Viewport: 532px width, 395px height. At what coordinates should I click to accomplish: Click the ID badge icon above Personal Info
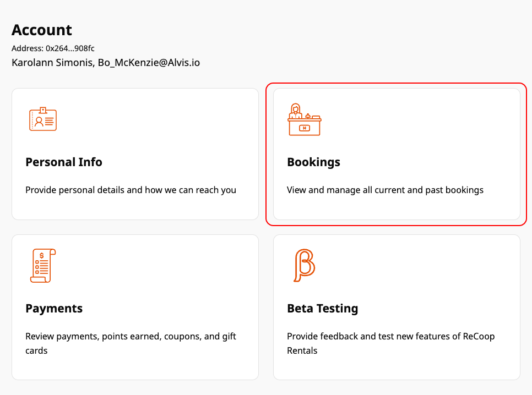click(43, 119)
